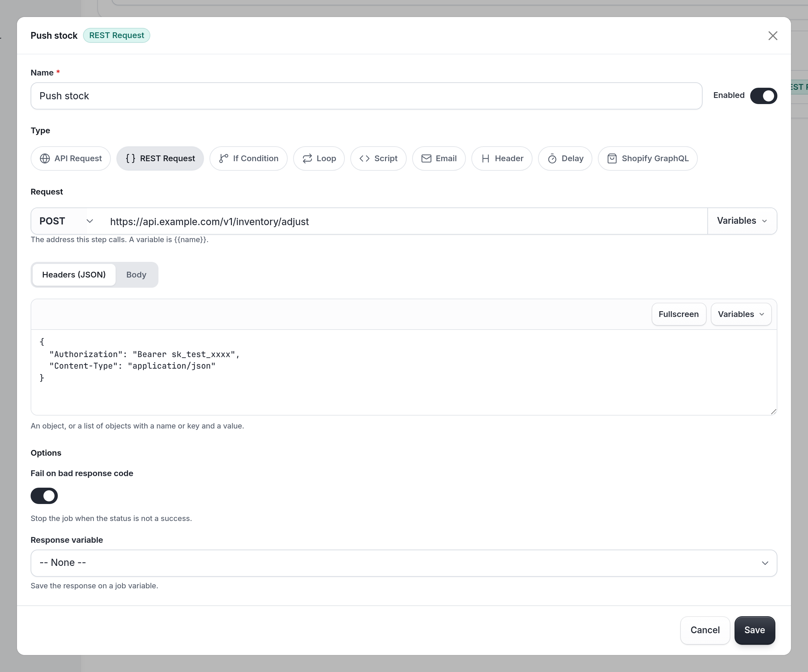Pick the Header icon type
This screenshot has height=672, width=808.
point(502,158)
